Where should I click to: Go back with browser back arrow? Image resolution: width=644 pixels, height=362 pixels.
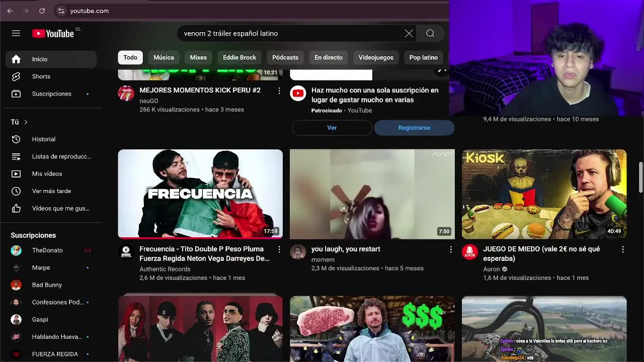10,11
